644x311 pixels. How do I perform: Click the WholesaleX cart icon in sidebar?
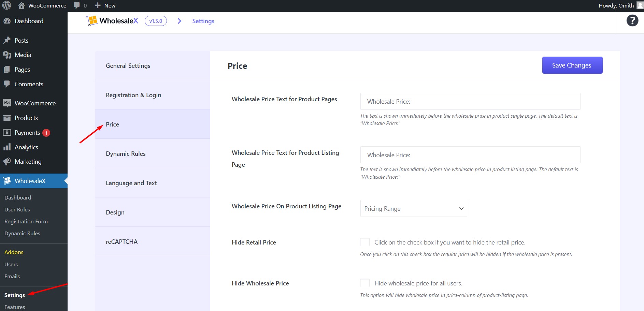[x=7, y=181]
